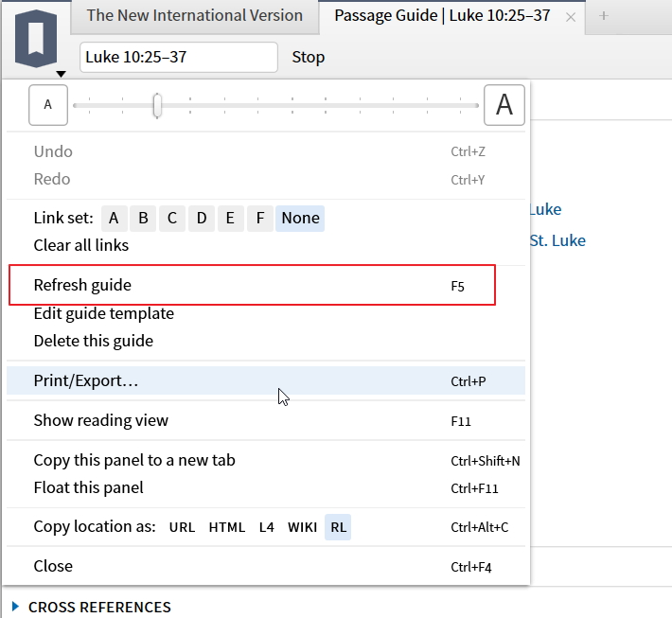
Task: Select RL copy location format
Action: click(x=338, y=527)
